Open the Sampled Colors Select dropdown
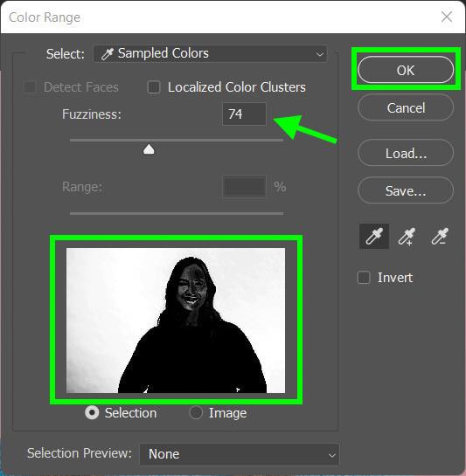This screenshot has width=466, height=476. 210,54
